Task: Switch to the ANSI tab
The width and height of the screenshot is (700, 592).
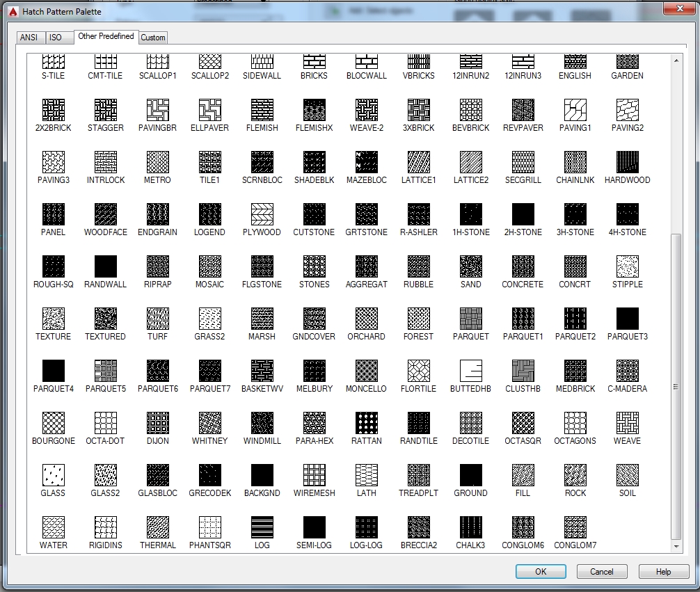Action: (x=29, y=38)
